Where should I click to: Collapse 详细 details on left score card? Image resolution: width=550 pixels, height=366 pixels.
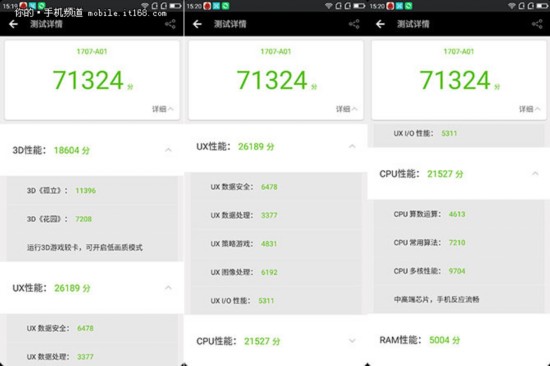pyautogui.click(x=163, y=109)
